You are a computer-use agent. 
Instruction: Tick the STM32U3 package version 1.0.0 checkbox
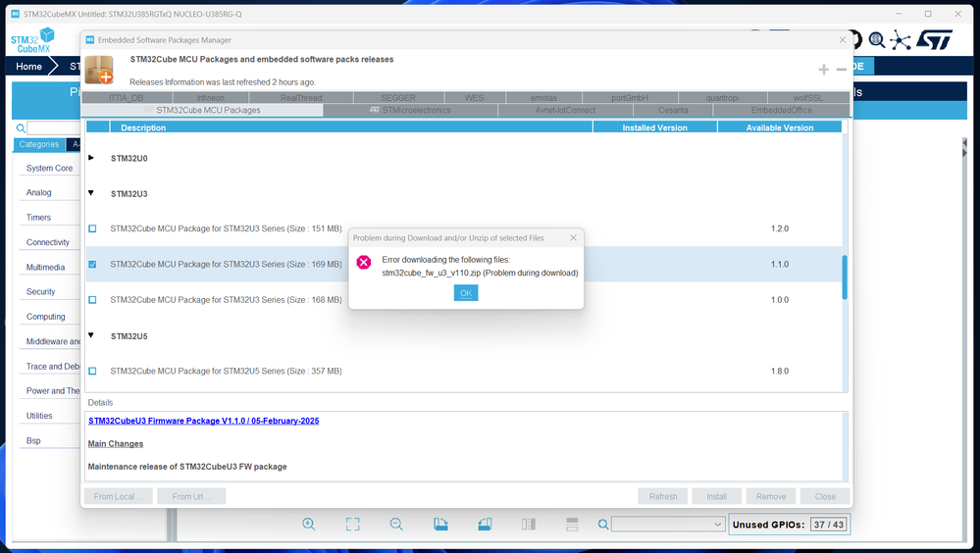click(92, 300)
